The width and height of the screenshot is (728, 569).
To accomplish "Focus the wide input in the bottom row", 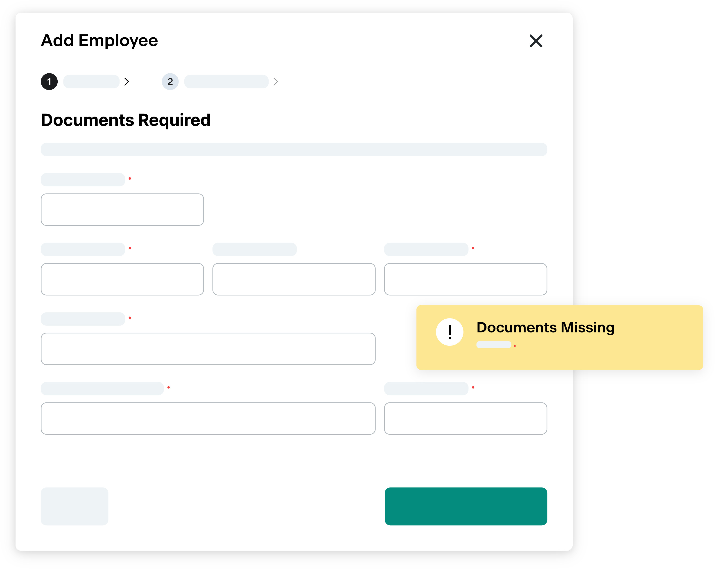I will tap(208, 418).
